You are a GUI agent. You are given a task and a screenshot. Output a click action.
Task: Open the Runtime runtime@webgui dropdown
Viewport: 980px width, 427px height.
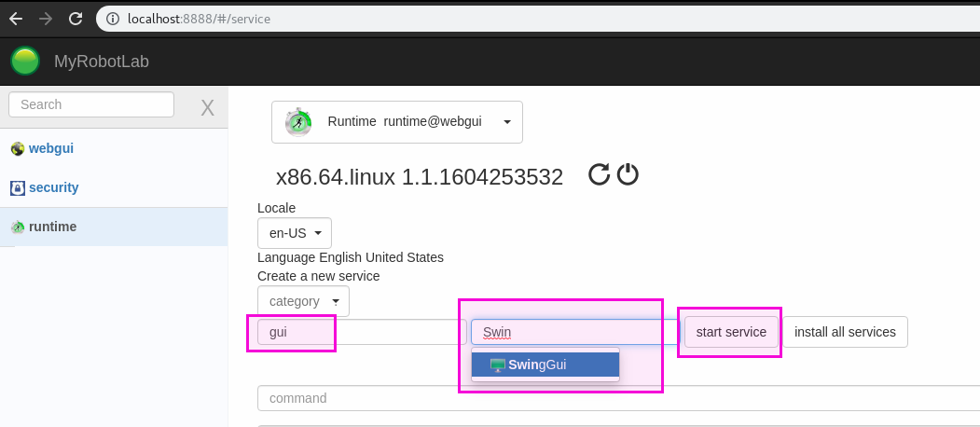point(397,122)
